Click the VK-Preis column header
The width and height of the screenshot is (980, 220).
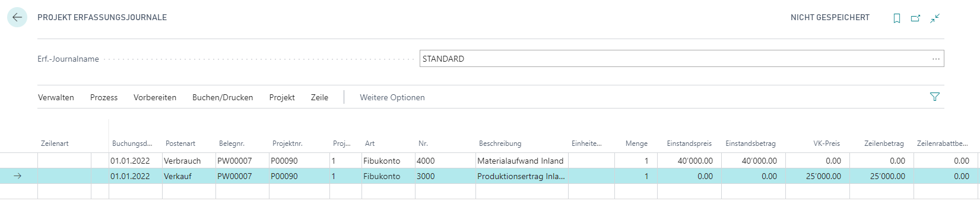(827, 144)
